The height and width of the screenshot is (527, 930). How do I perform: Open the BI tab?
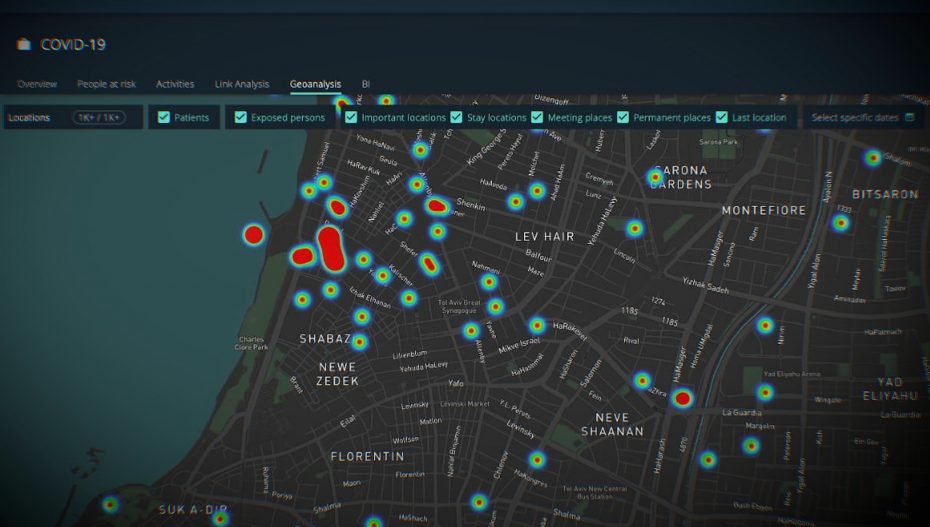point(366,84)
